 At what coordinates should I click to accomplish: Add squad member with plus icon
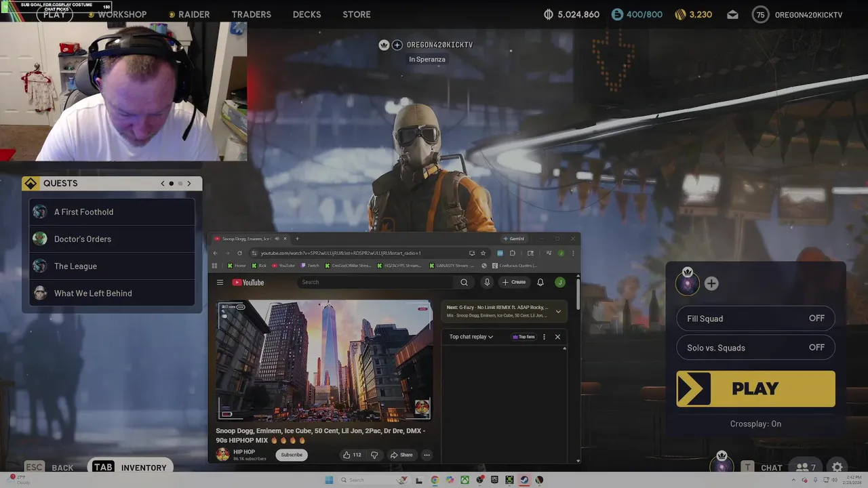click(x=711, y=283)
